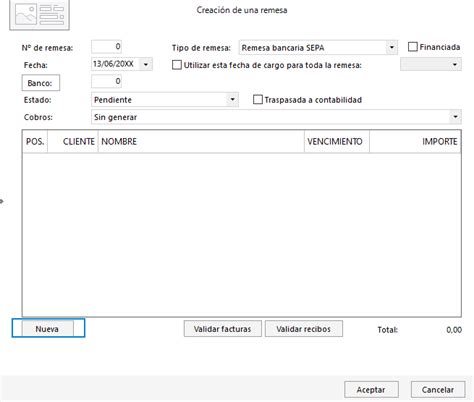Open the Tipo de remesa dropdown
Image resolution: width=474 pixels, height=402 pixels.
tap(392, 48)
